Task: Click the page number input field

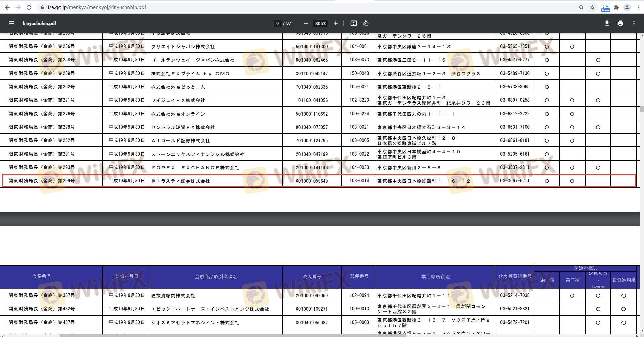Action: 277,23
